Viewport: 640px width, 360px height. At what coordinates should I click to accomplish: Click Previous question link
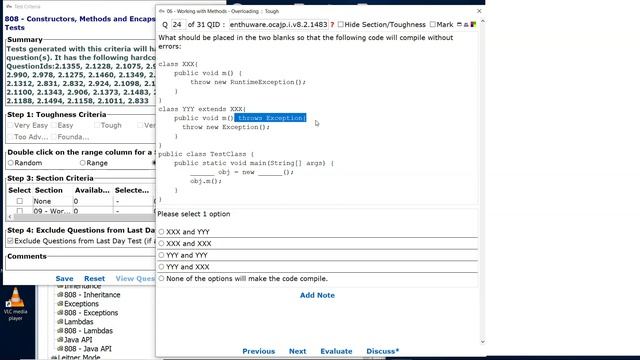pyautogui.click(x=258, y=351)
